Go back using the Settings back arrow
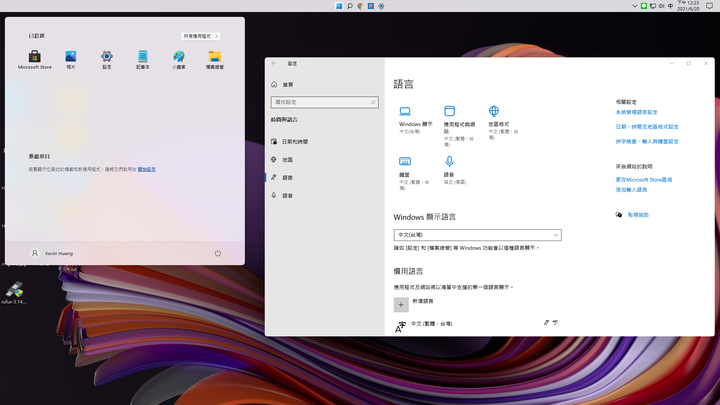The width and height of the screenshot is (720, 405). (x=274, y=63)
